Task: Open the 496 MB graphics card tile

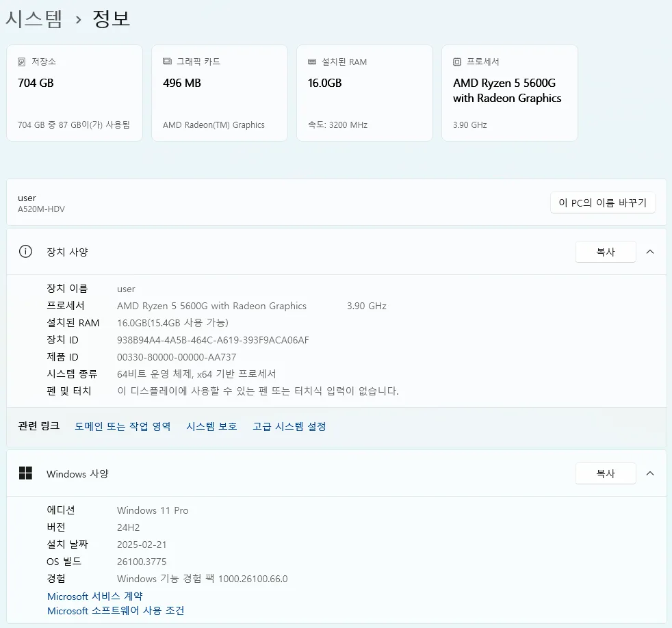Action: (x=220, y=93)
